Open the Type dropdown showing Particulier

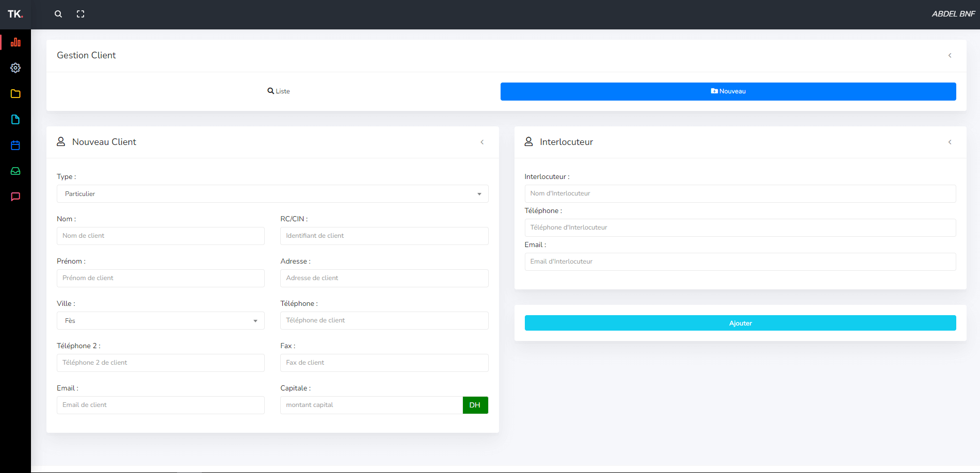(272, 194)
